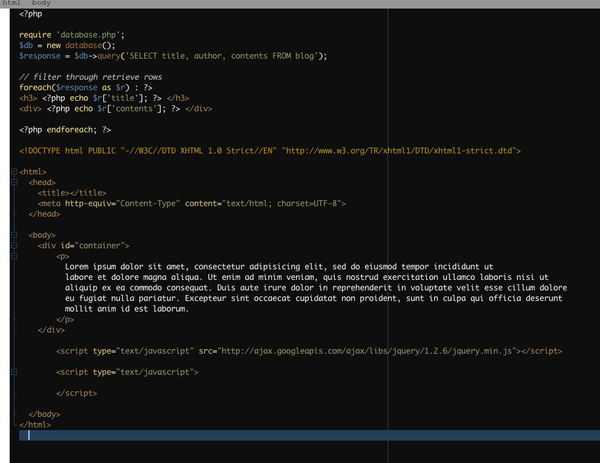The image size is (600, 463).
Task: Click the closing </div> tag
Action: 51,329
